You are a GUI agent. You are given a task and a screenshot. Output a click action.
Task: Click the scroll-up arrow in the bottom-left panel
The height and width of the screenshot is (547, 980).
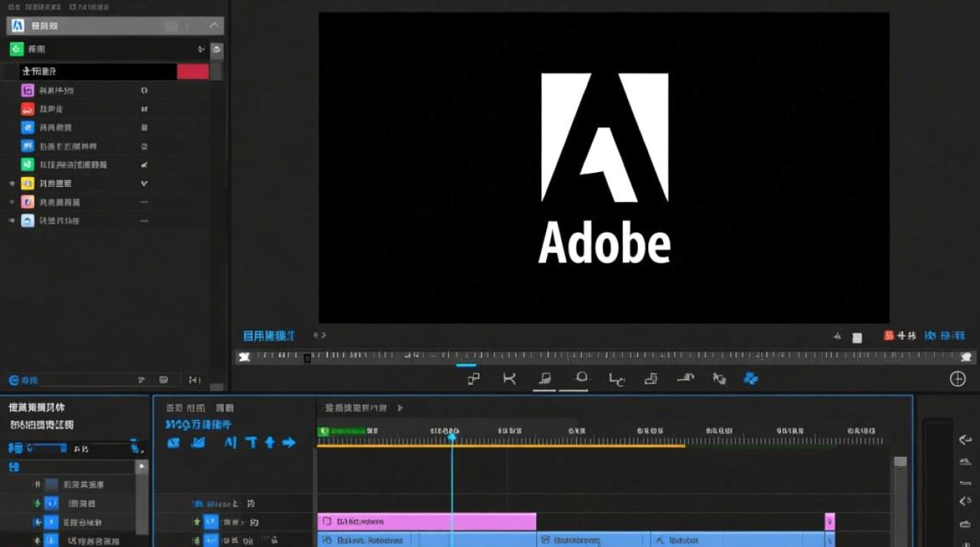[x=141, y=466]
